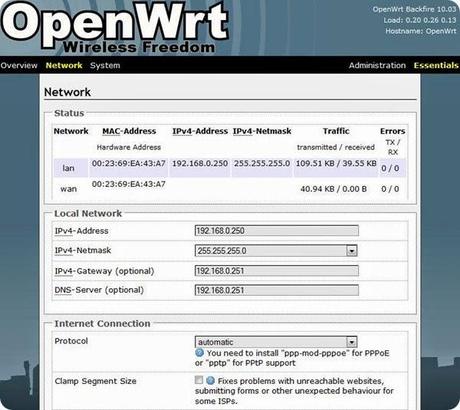Viewport: 460px width, 410px height.
Task: Click the help icon under Protocol dropdown
Action: [199, 353]
